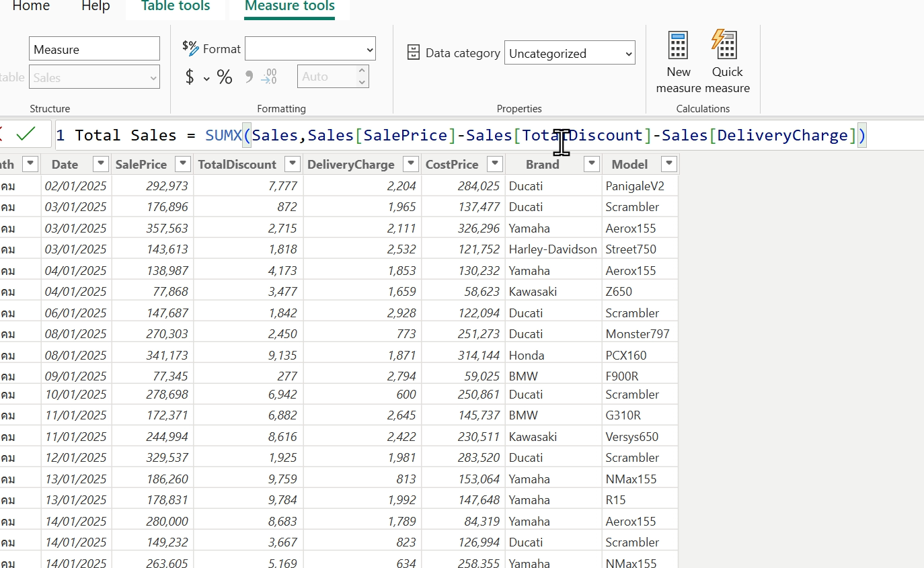The width and height of the screenshot is (924, 568).
Task: Click the Data category icon
Action: 413,52
